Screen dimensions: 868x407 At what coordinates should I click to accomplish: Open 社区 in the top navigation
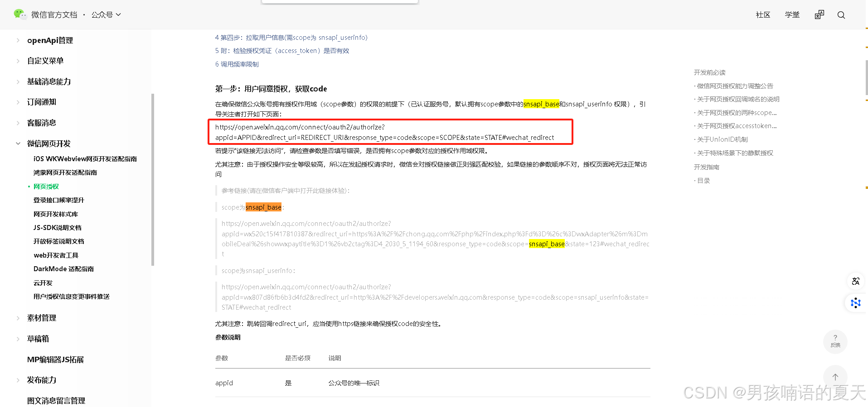pos(763,15)
